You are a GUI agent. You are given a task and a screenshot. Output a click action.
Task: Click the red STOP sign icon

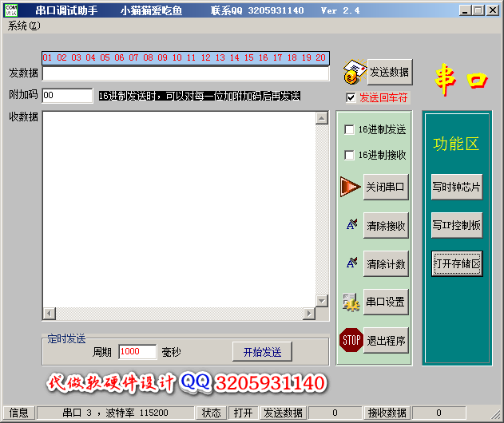click(351, 340)
